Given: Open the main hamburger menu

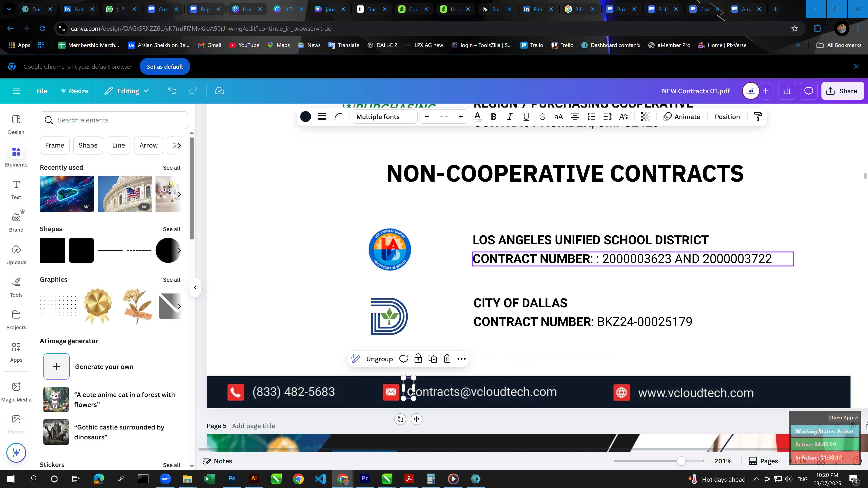Looking at the screenshot, I should pyautogui.click(x=16, y=91).
